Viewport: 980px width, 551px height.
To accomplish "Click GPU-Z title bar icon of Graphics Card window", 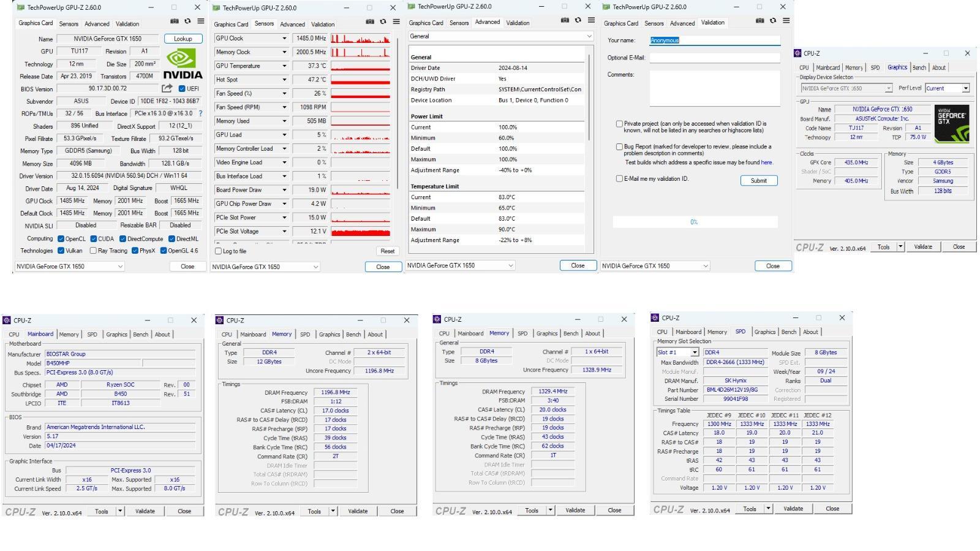I will (x=21, y=7).
